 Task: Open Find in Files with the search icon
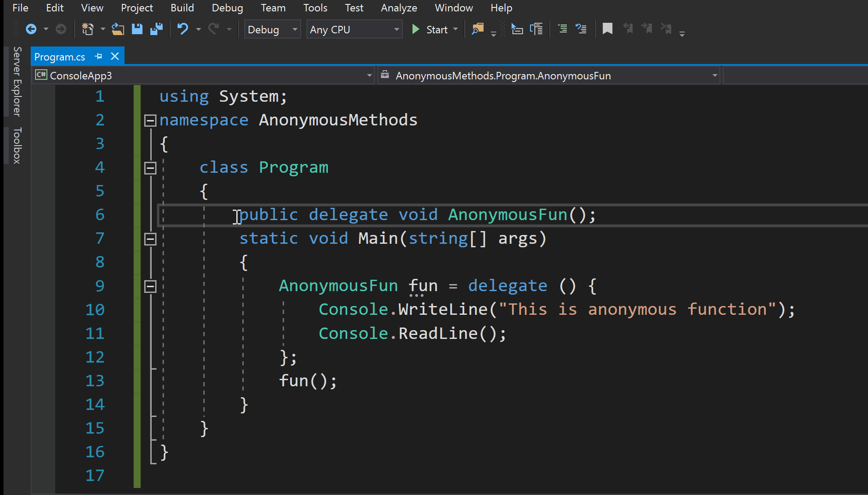click(x=477, y=29)
